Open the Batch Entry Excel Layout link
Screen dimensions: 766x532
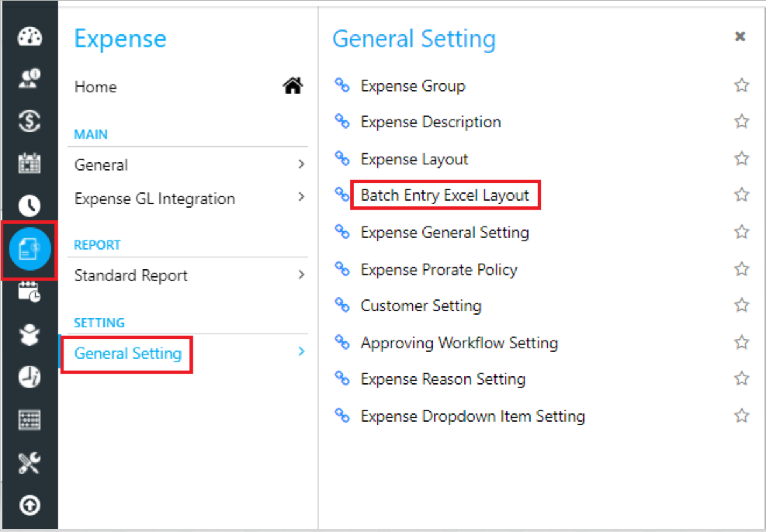445,195
